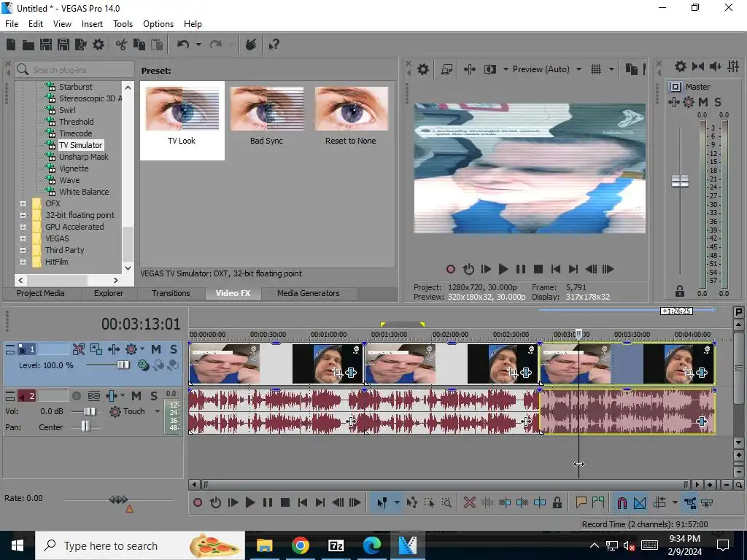
Task: Switch to the Project Media tab
Action: [41, 293]
